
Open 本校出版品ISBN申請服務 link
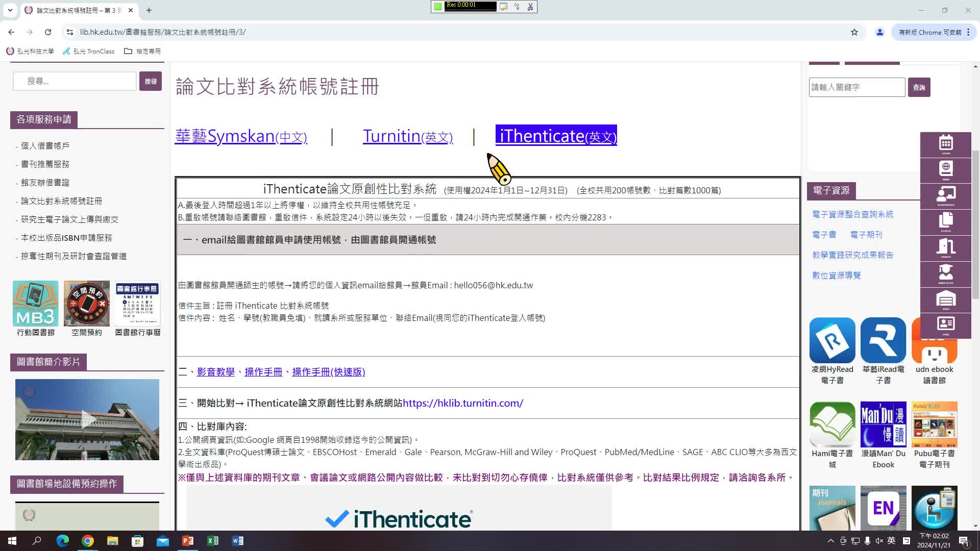coord(66,238)
